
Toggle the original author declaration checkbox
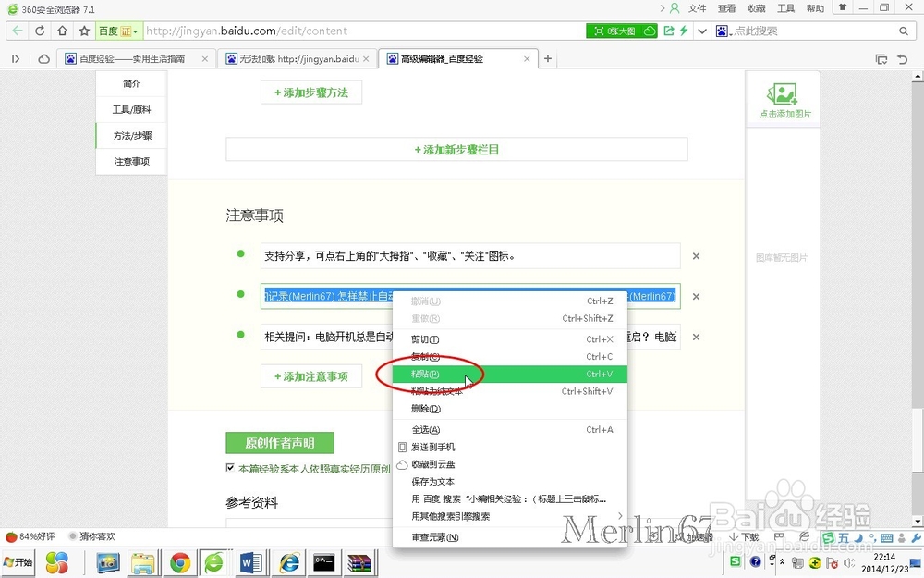tap(230, 468)
